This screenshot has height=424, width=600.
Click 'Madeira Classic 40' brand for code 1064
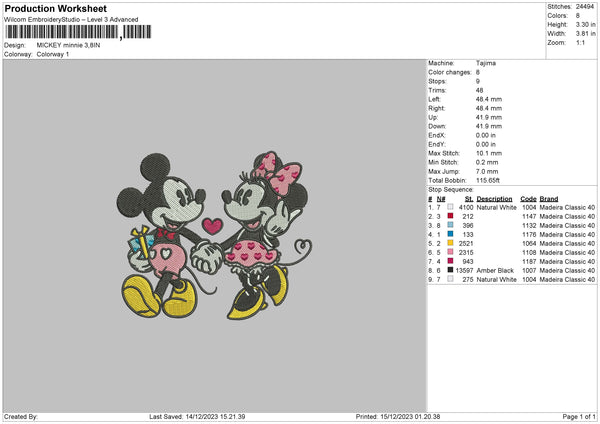click(x=567, y=243)
